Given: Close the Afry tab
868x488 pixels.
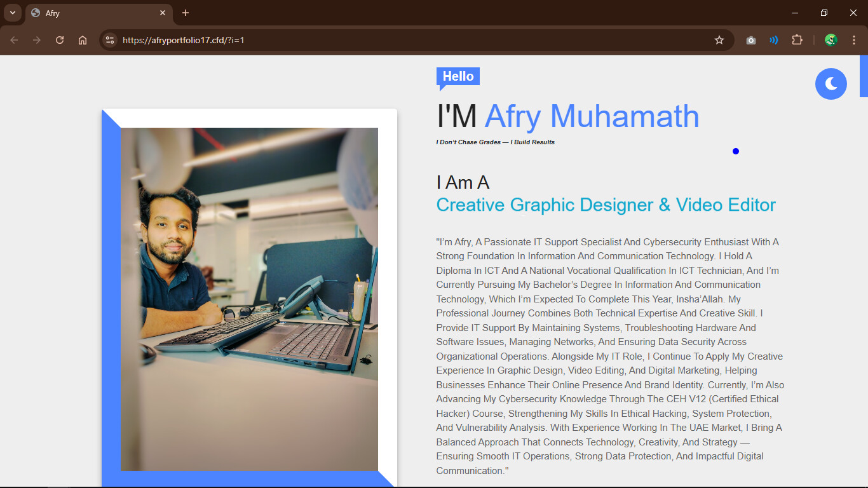Looking at the screenshot, I should click(x=163, y=13).
